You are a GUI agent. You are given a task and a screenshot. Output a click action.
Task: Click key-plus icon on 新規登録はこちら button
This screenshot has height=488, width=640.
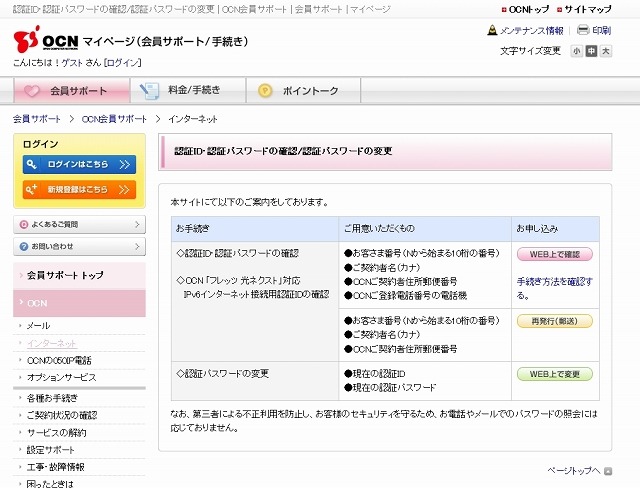[32, 189]
